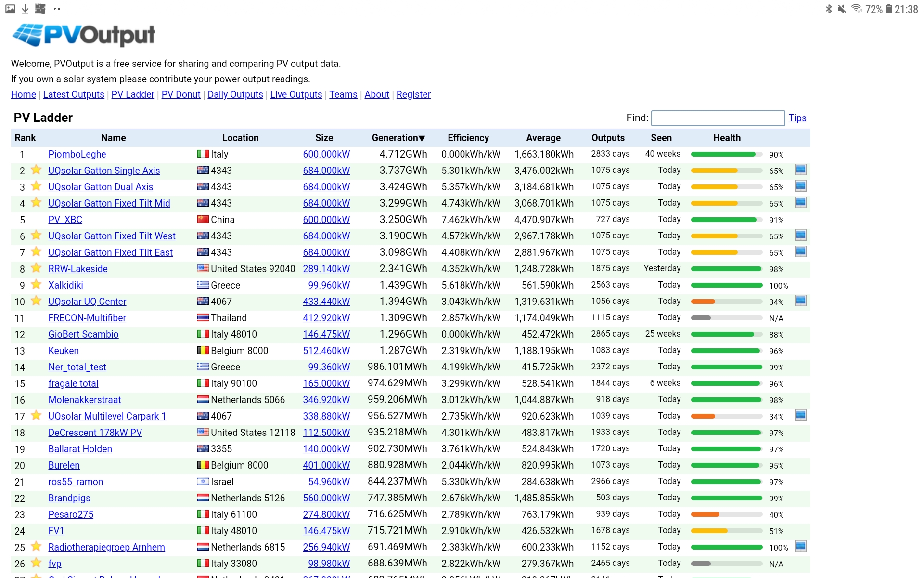Image resolution: width=924 pixels, height=578 pixels.
Task: Open the fragale total system link
Action: (73, 383)
